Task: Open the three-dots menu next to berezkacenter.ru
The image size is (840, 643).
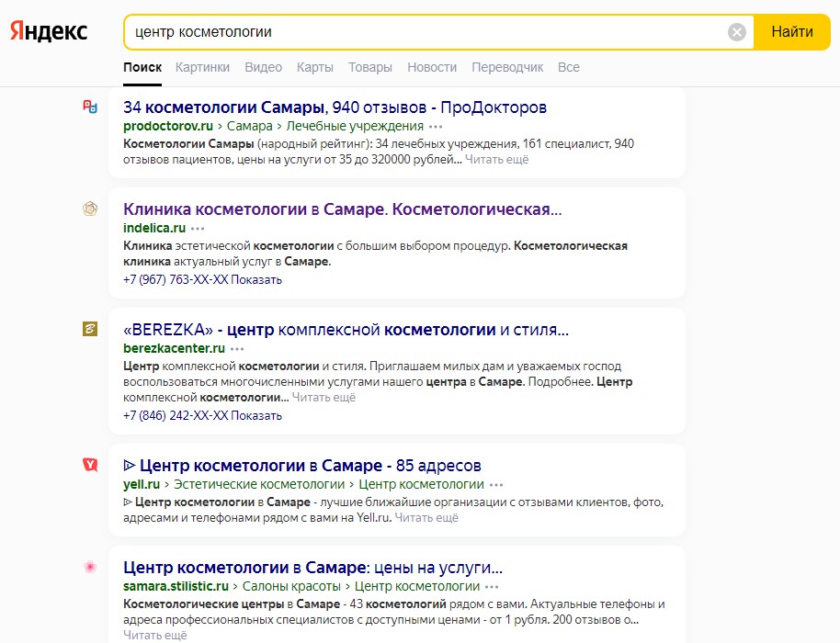Action: click(x=237, y=349)
